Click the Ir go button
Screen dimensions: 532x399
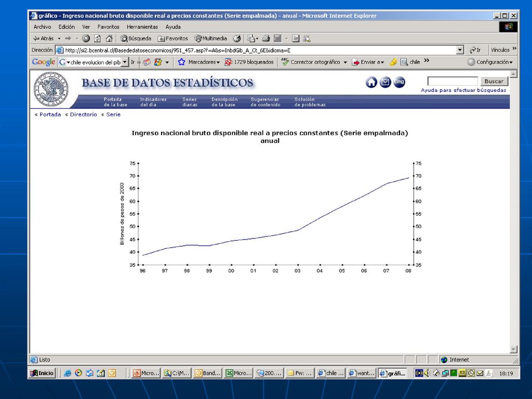coord(475,50)
